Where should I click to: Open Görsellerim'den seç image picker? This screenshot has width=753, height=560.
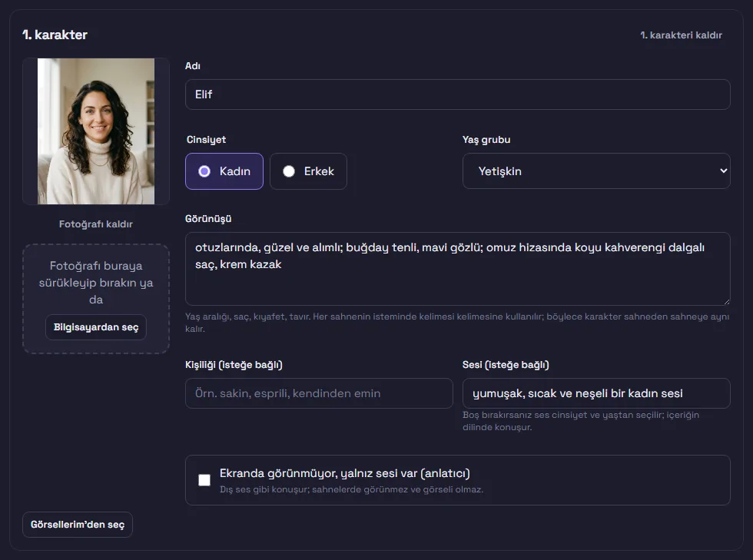78,525
